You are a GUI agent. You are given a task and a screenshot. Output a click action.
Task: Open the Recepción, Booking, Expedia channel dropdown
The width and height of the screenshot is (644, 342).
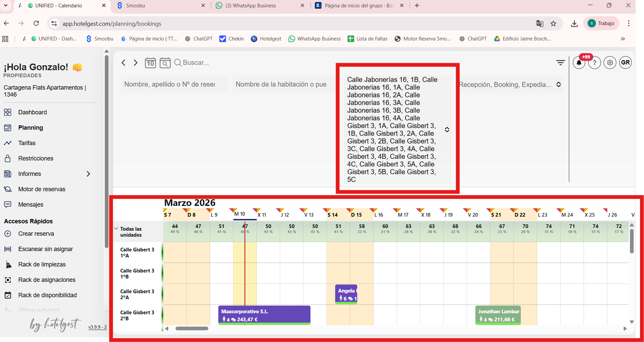click(x=510, y=85)
